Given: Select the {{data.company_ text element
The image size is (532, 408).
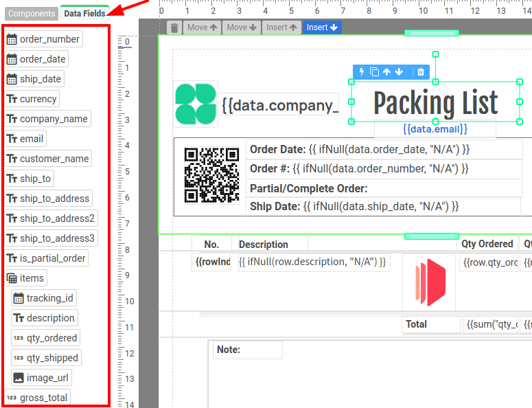Looking at the screenshot, I should (279, 104).
